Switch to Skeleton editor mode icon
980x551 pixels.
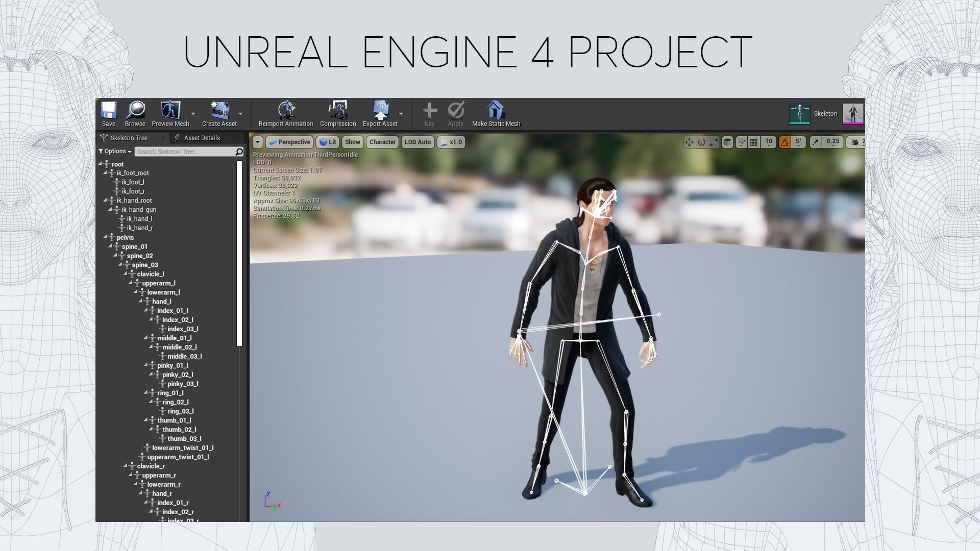pyautogui.click(x=800, y=114)
